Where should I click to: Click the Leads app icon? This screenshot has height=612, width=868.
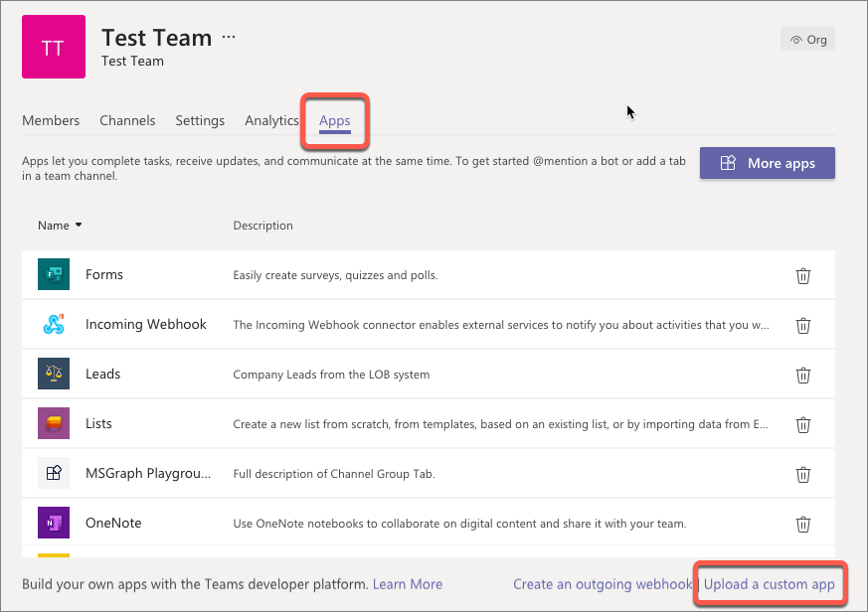click(54, 374)
